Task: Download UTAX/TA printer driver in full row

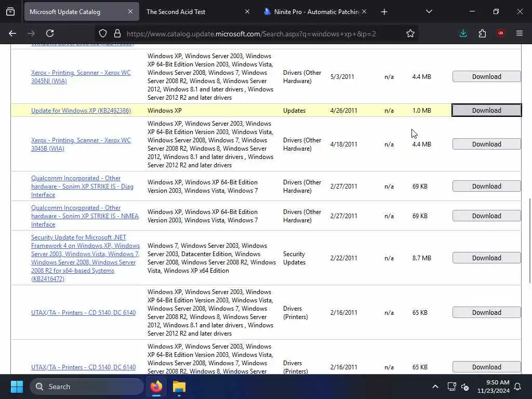Action: [x=486, y=312]
